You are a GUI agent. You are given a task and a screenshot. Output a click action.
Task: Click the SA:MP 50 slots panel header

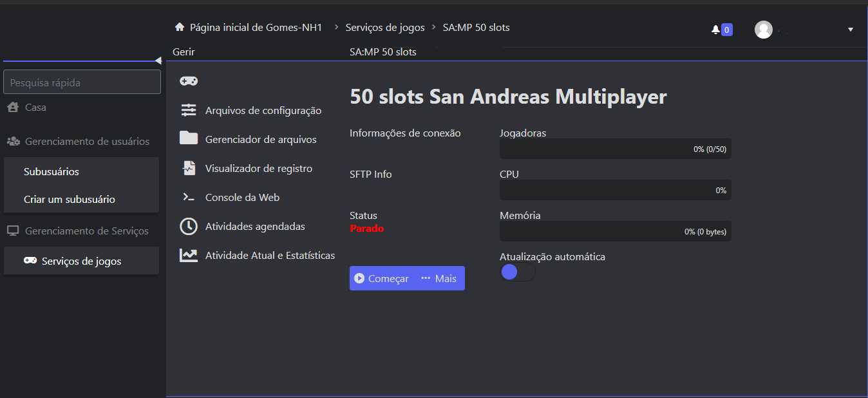383,52
